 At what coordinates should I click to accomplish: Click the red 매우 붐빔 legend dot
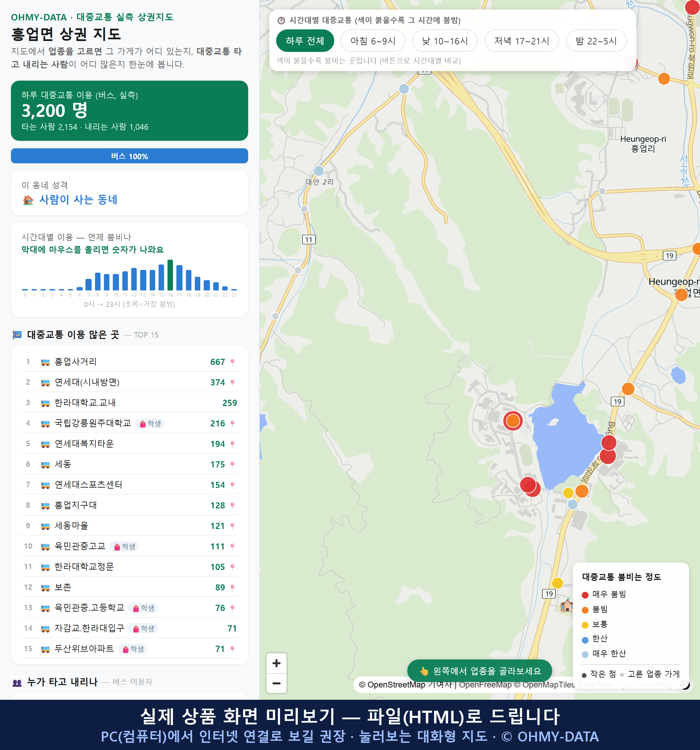coord(585,595)
